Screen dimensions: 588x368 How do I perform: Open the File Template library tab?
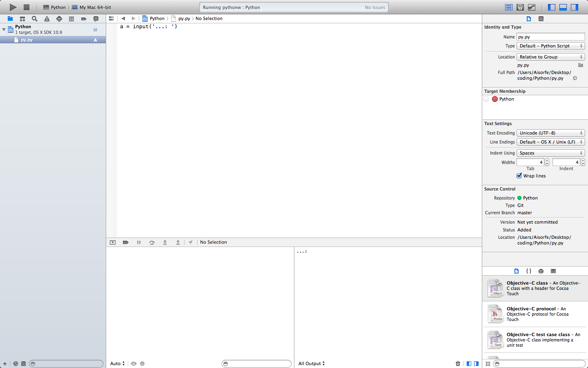click(x=517, y=271)
